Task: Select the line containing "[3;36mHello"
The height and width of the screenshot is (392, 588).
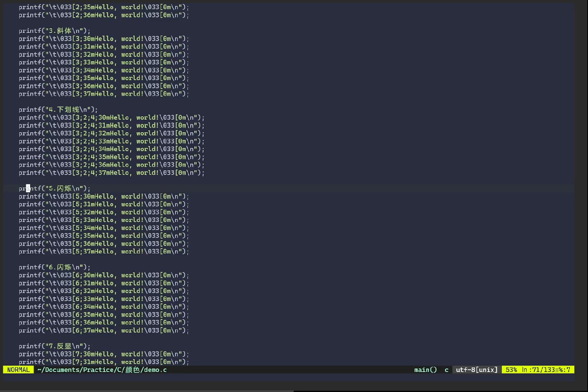Action: (104, 86)
